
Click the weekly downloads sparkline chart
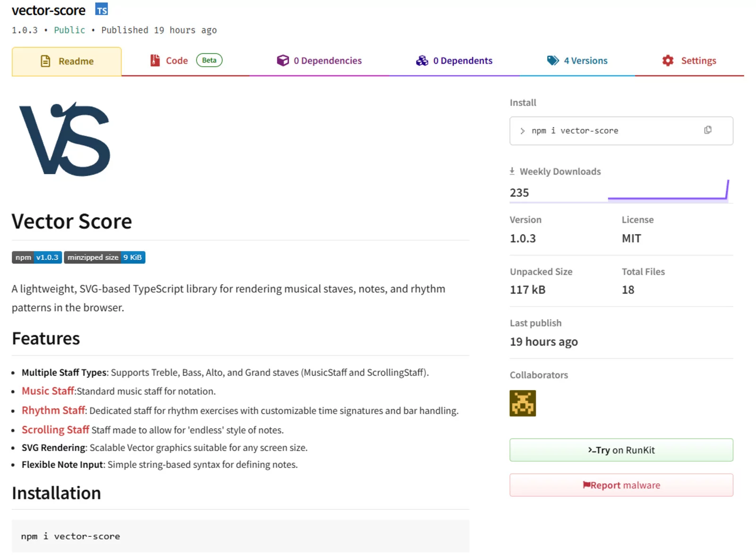point(668,192)
